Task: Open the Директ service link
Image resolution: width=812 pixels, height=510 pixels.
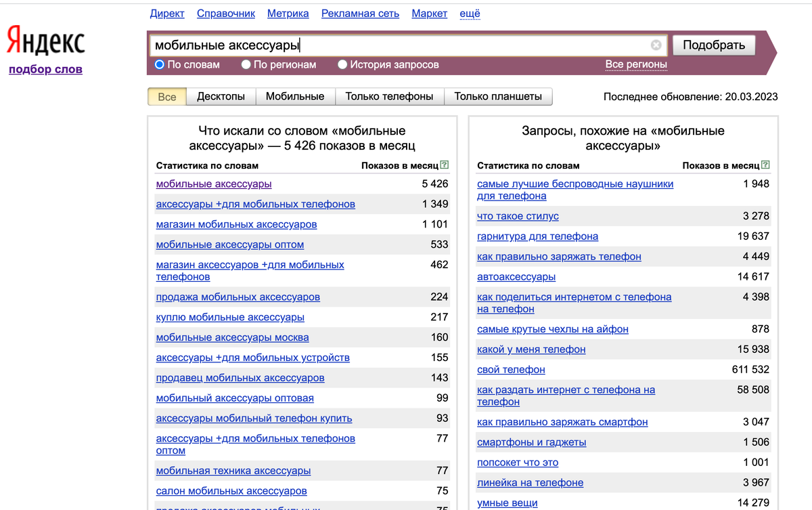Action: point(167,14)
